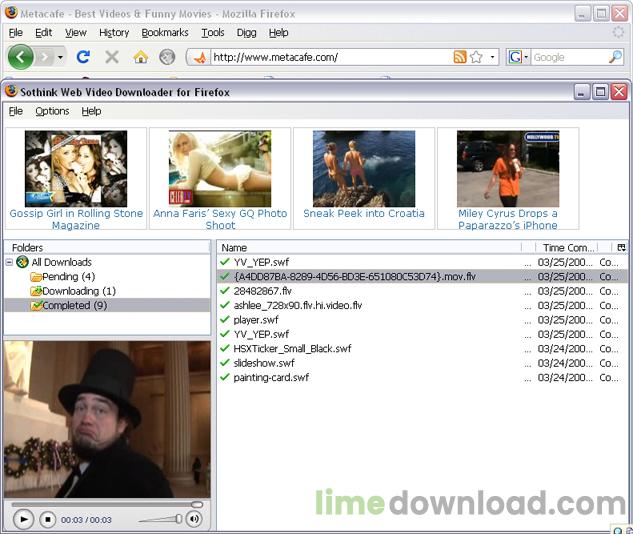Open Firefox Help menu

point(278,33)
